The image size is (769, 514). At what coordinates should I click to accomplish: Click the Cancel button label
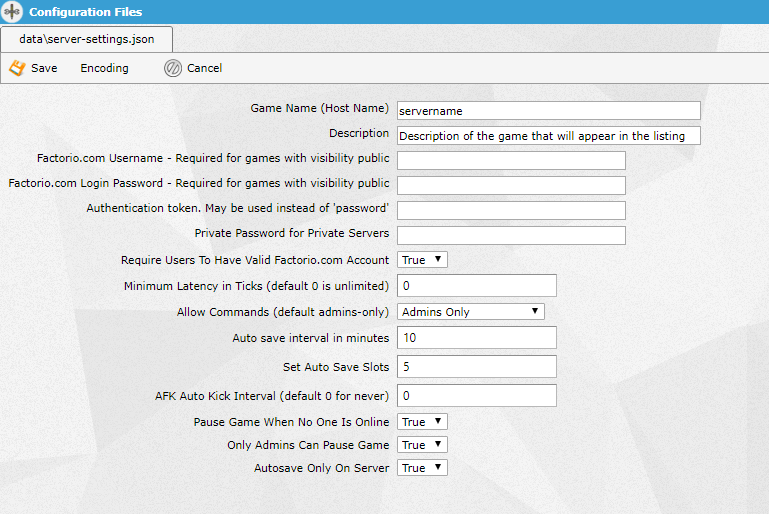tap(204, 68)
